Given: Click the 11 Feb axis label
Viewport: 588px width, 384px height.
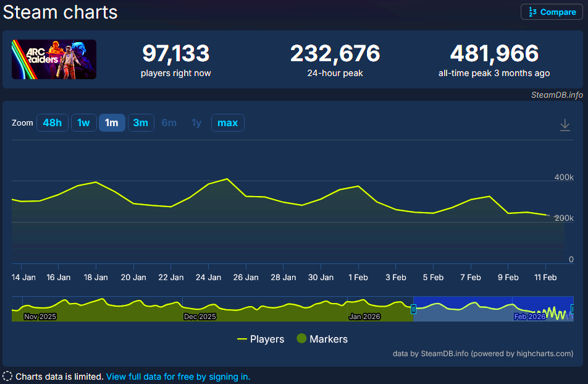Looking at the screenshot, I should pos(545,278).
